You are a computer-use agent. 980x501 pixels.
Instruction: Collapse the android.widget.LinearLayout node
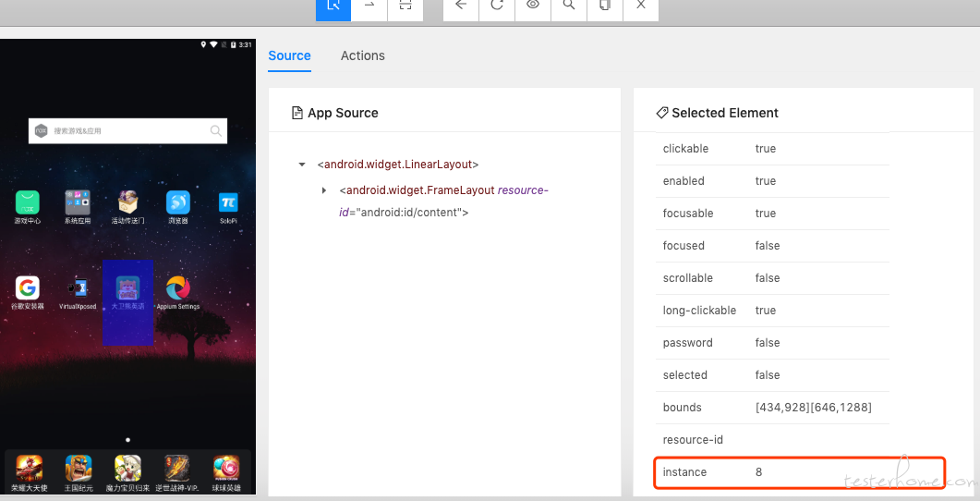[x=302, y=165]
